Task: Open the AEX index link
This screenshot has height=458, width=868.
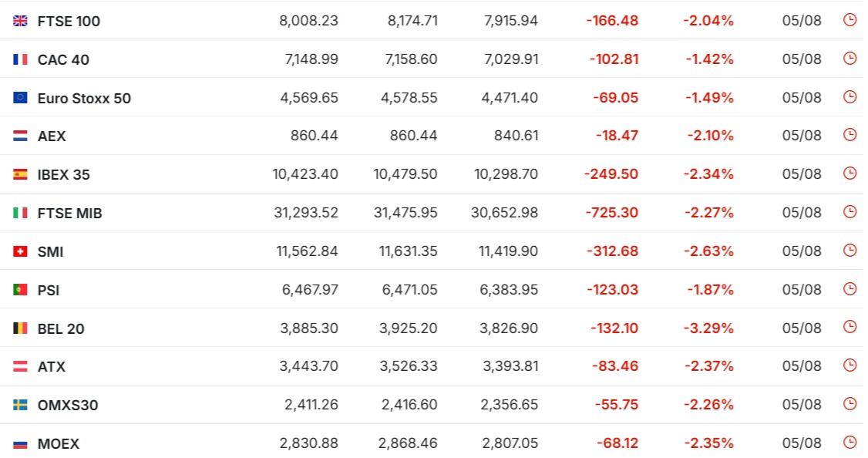Action: 52,136
